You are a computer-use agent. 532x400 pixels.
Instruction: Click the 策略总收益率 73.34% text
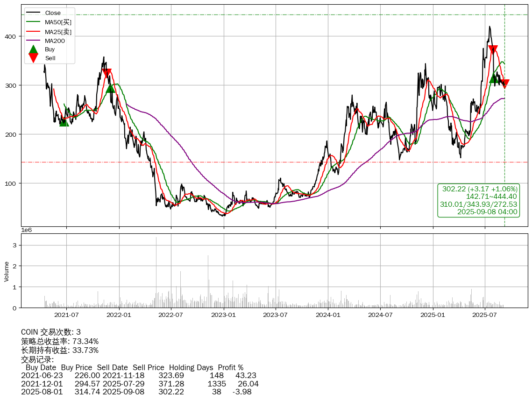60,341
